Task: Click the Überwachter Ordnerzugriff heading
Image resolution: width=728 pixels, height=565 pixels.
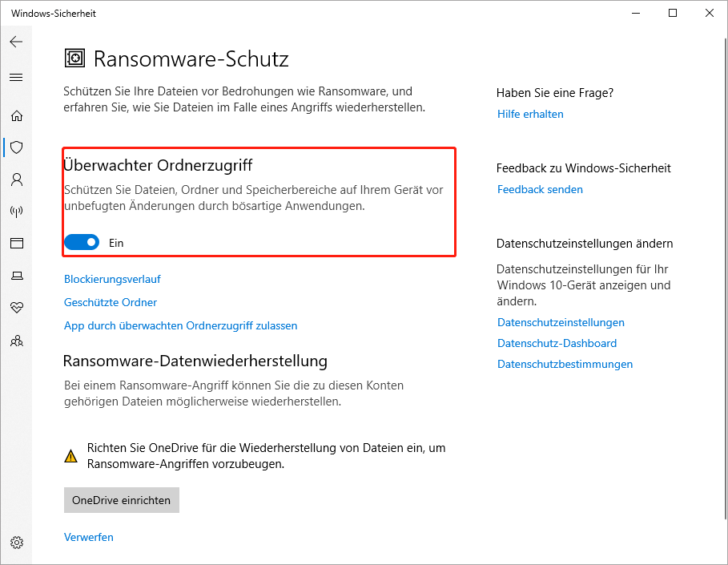Action: 158,165
